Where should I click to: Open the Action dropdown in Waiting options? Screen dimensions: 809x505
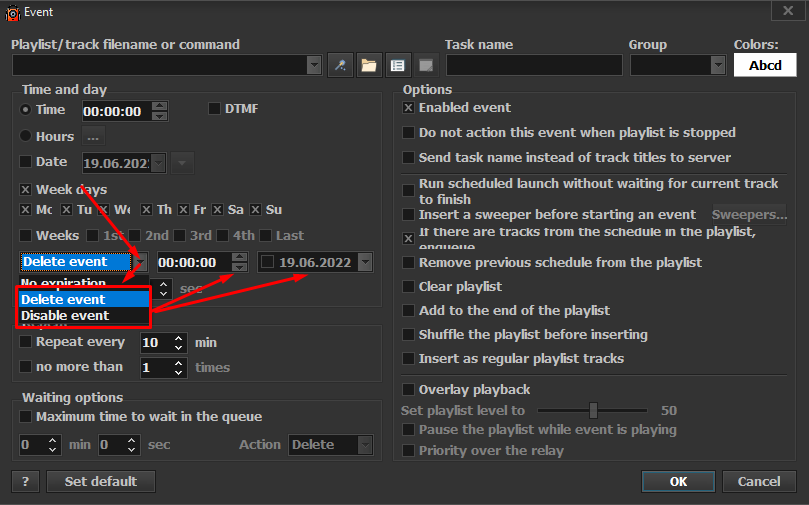click(364, 445)
